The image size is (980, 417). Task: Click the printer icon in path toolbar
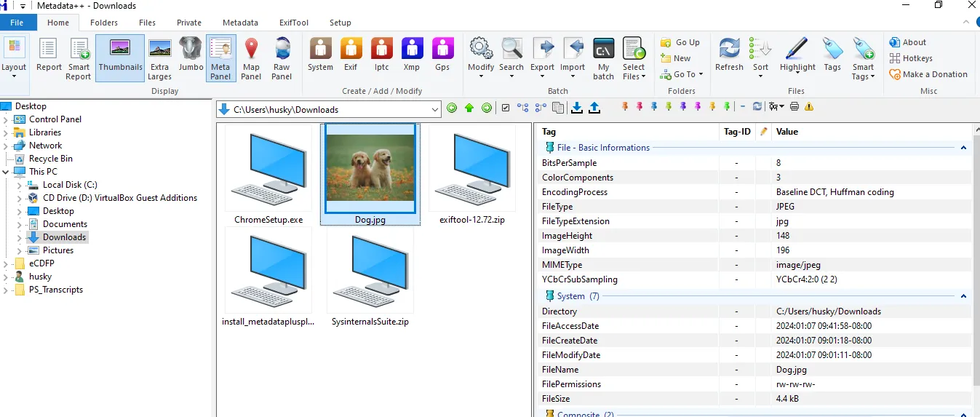tap(794, 107)
